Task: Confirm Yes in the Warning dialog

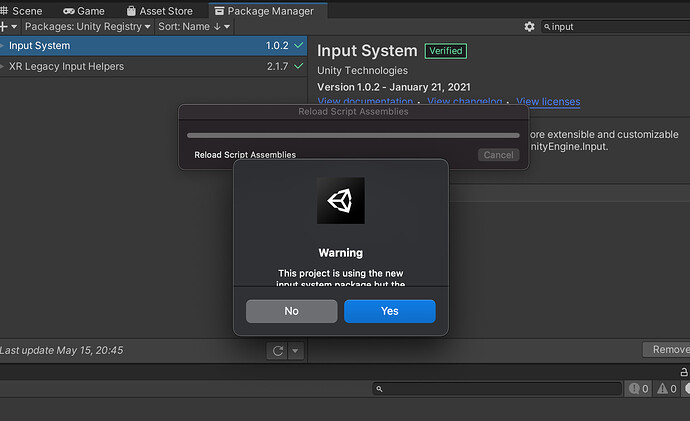Action: (389, 311)
